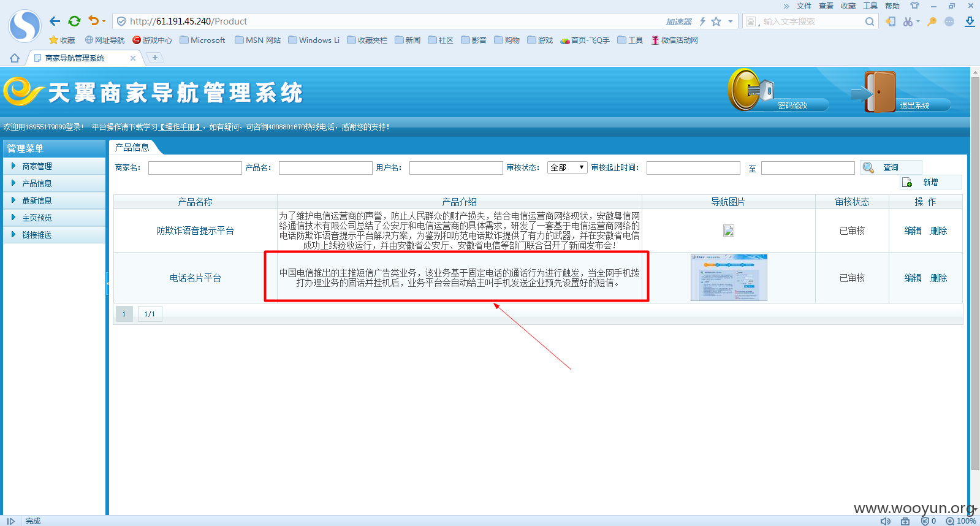This screenshot has width=980, height=526.
Task: Open 游戏中心 bookmark
Action: tap(152, 40)
